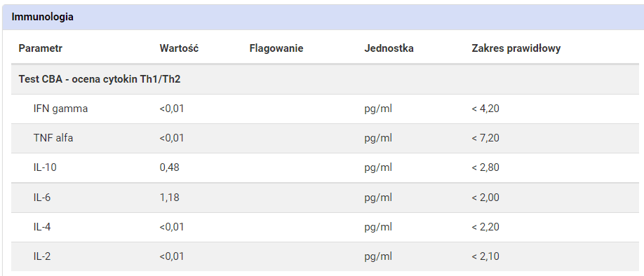Click the IL-2 parameter name

point(42,256)
